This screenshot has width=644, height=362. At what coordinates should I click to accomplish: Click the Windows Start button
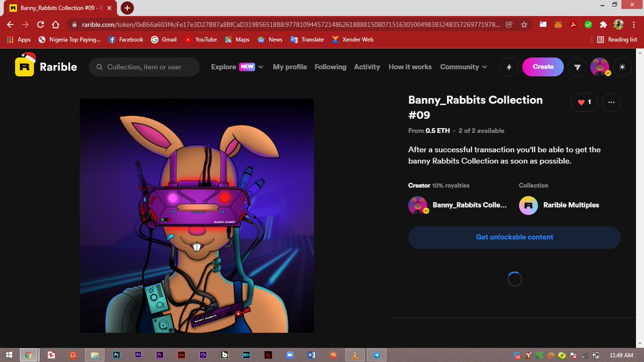[9, 355]
